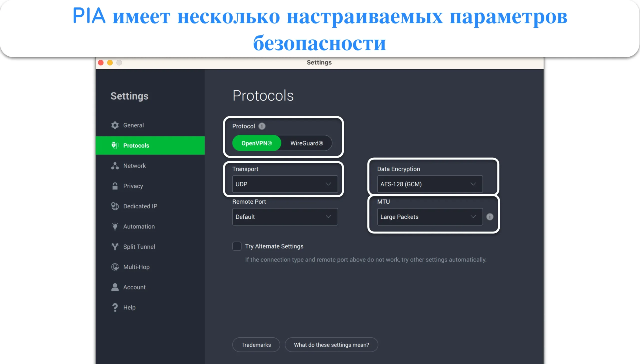Enable the Try Alternate Settings checkbox
Image resolution: width=640 pixels, height=364 pixels.
coord(236,246)
